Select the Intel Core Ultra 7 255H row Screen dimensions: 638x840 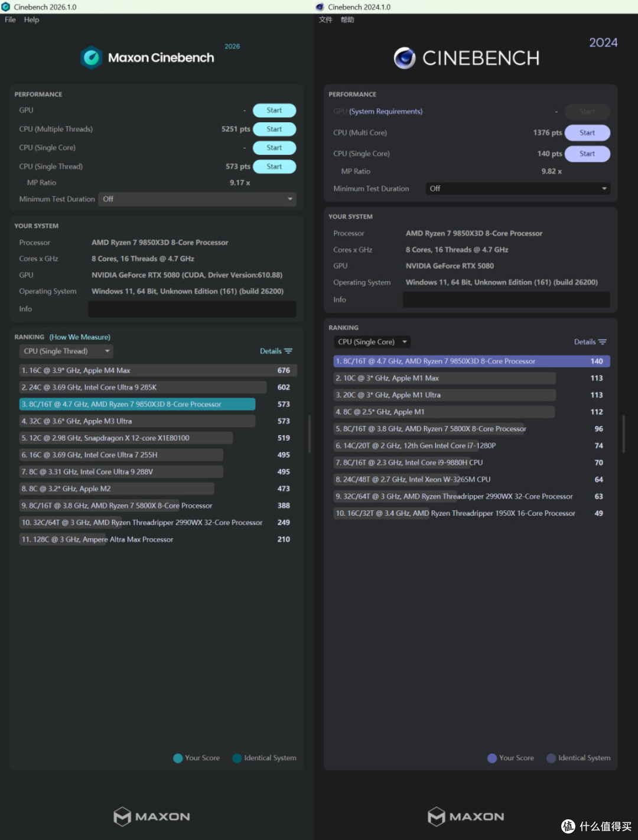click(158, 455)
